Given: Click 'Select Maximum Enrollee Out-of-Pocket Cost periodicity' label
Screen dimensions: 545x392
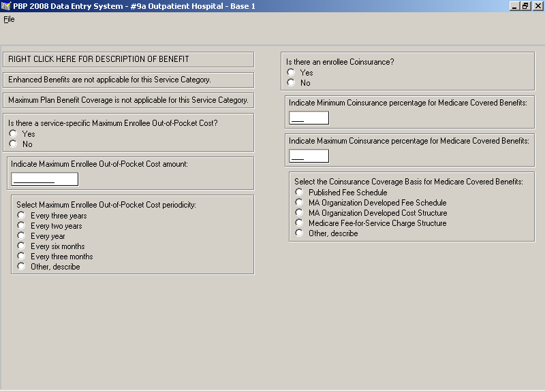Looking at the screenshot, I should pyautogui.click(x=106, y=205).
